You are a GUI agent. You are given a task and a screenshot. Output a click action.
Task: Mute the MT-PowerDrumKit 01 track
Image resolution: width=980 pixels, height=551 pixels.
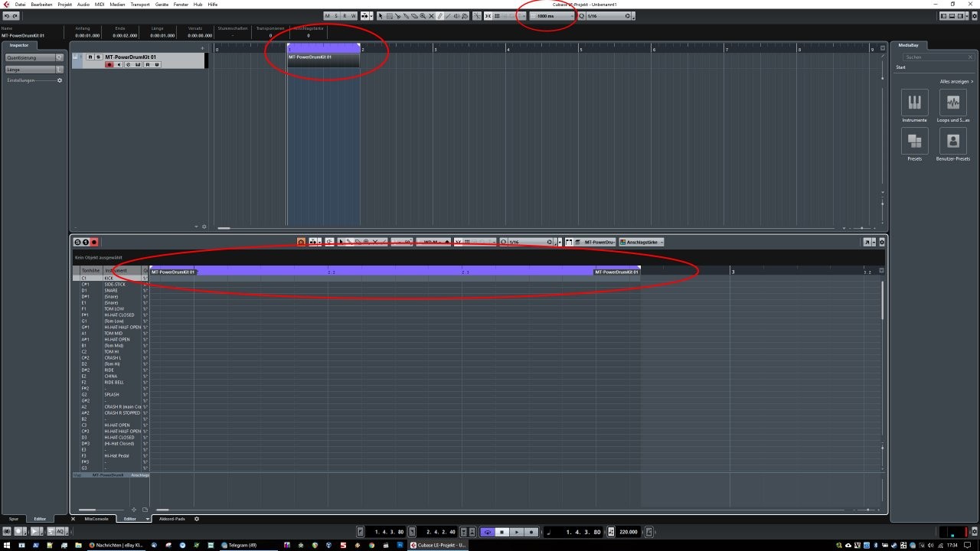(90, 57)
